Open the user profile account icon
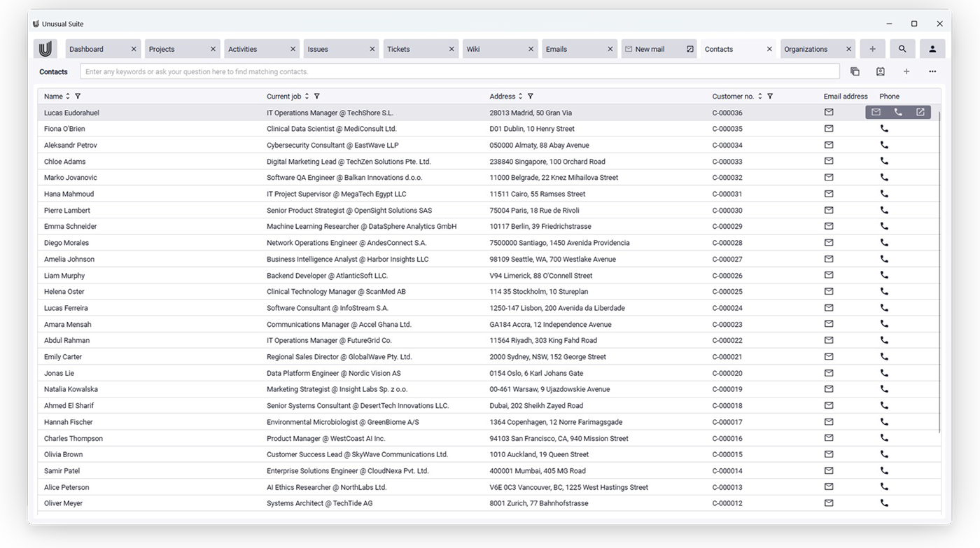 click(x=932, y=49)
